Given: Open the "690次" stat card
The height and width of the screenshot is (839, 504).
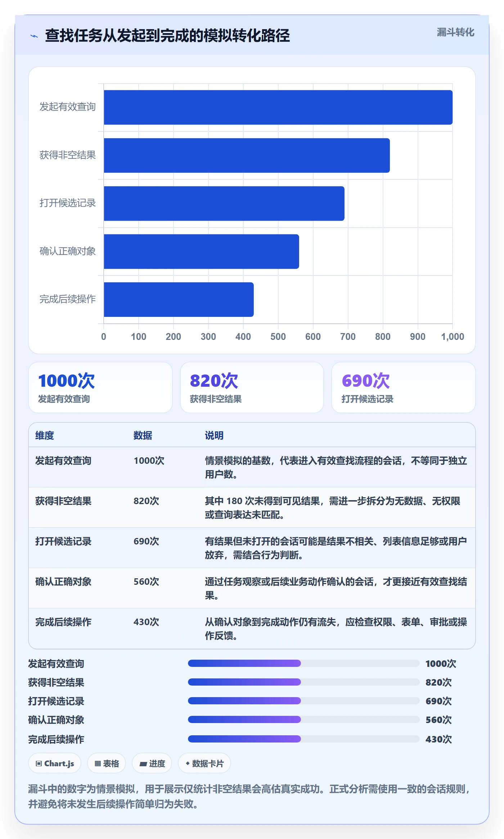Looking at the screenshot, I should click(404, 387).
